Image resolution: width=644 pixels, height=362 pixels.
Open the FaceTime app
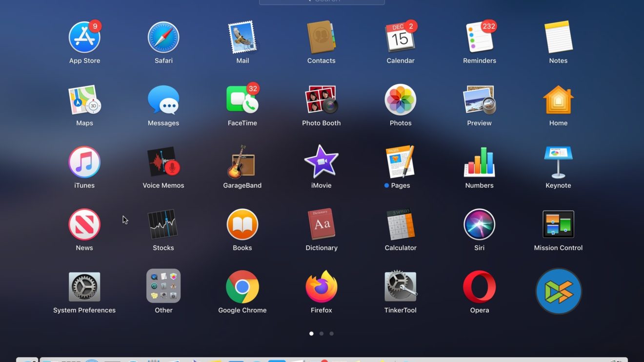pyautogui.click(x=242, y=100)
